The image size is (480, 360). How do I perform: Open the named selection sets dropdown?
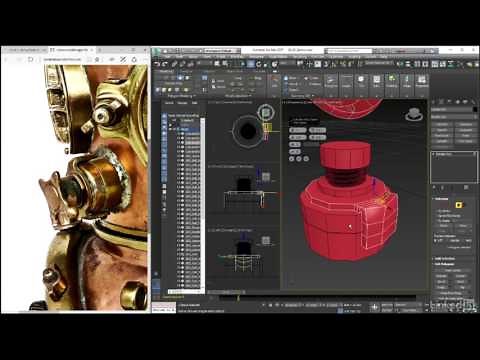pos(379,64)
